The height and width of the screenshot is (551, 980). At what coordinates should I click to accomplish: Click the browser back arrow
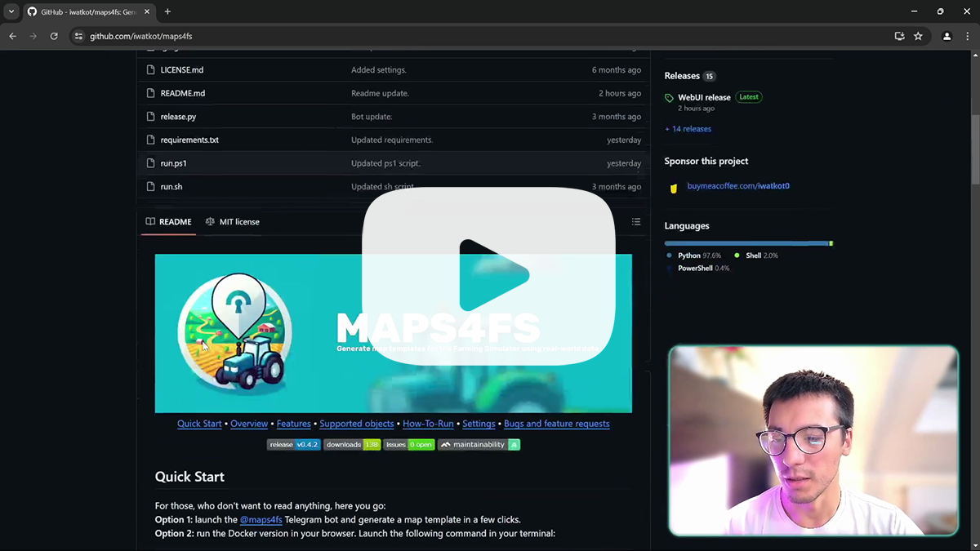(12, 36)
